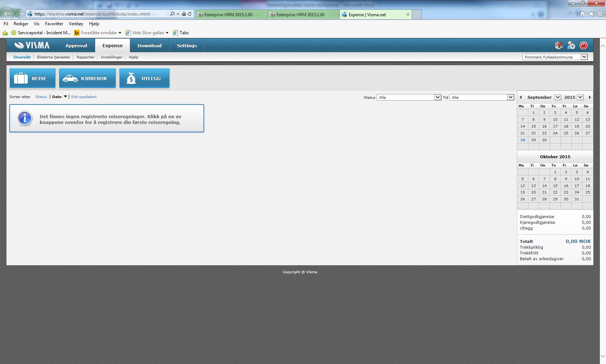The image size is (606, 364).
Task: Click the page scrollbar down arrow
Action: click(603, 356)
